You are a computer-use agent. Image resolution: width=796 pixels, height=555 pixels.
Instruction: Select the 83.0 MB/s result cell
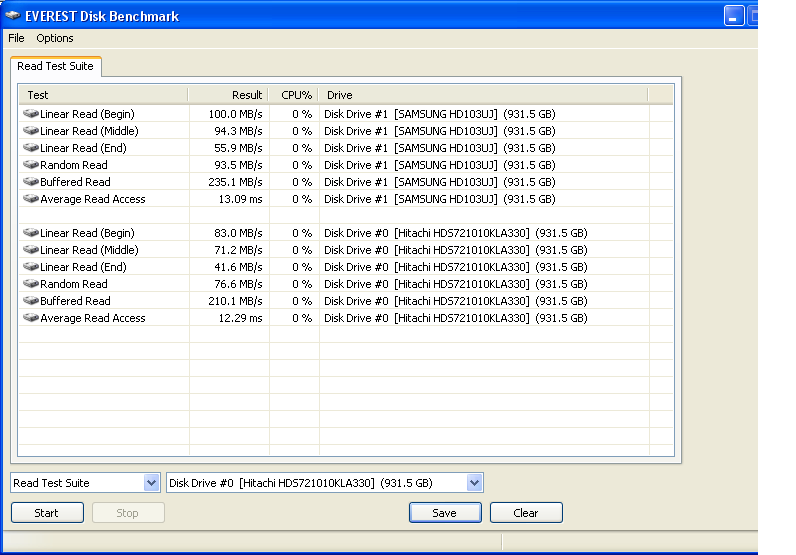click(x=238, y=233)
